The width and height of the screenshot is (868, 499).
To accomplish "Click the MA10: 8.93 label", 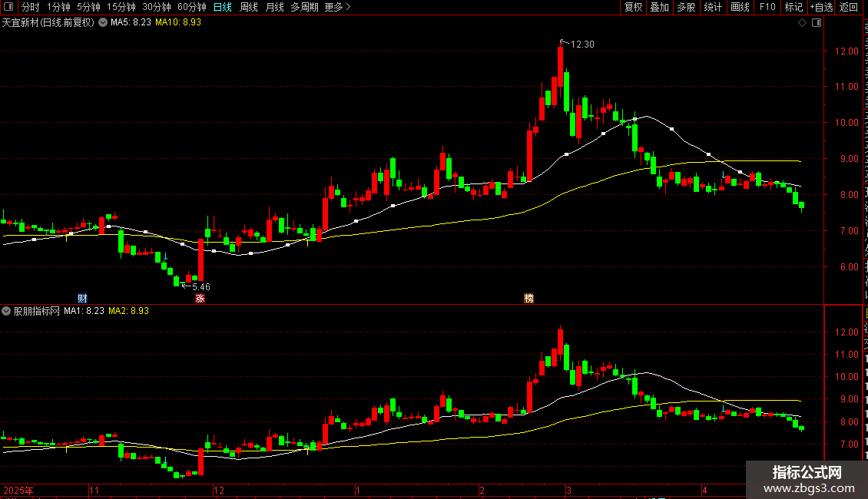I will pyautogui.click(x=178, y=23).
